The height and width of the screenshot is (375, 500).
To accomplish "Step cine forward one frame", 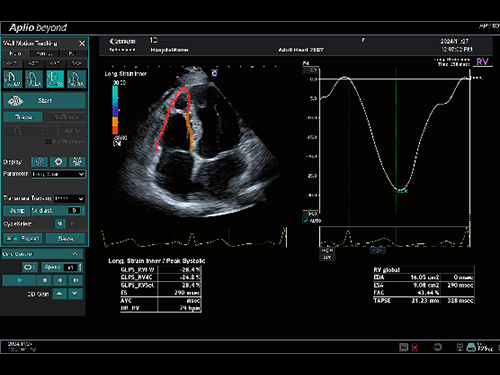I will (75, 280).
